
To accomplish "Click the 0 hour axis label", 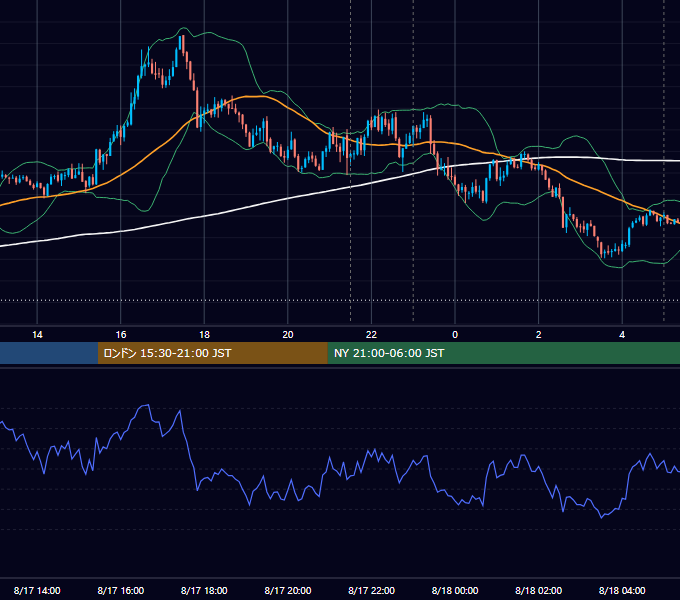I will pos(455,335).
